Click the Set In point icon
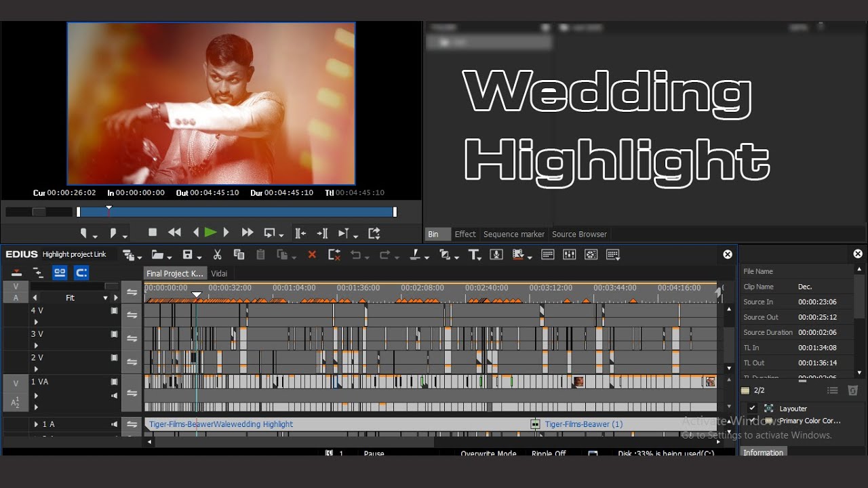This screenshot has height=488, width=868. tap(84, 233)
